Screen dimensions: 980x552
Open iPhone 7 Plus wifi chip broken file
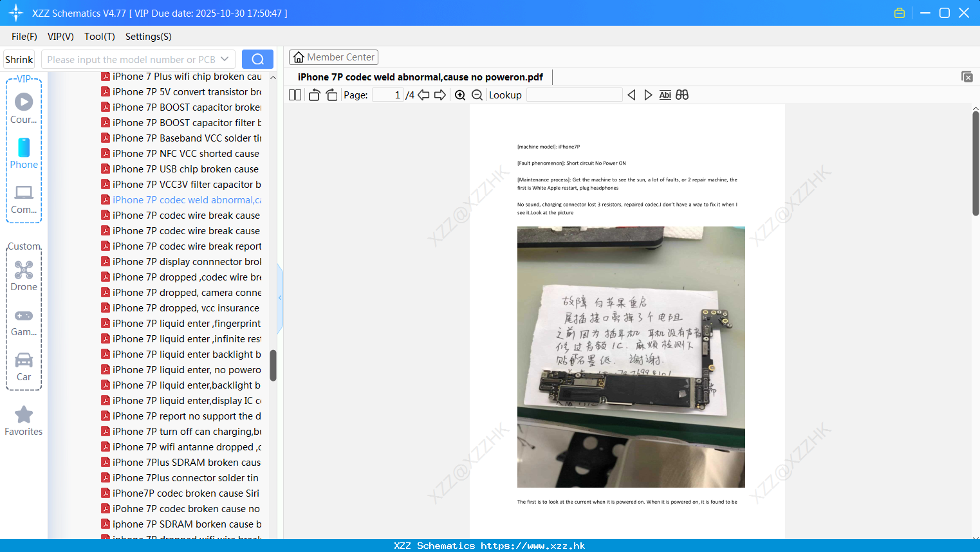(x=182, y=77)
